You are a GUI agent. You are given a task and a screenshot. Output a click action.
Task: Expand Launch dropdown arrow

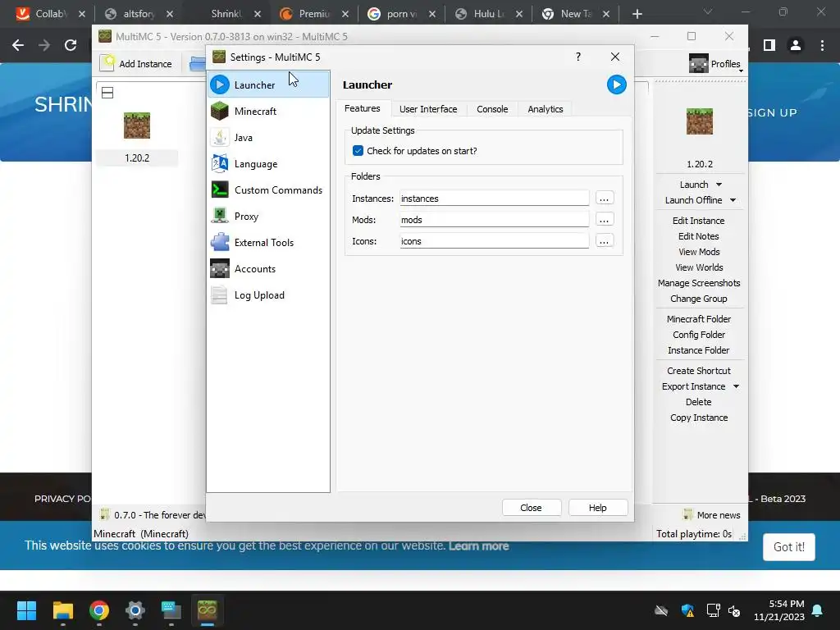tap(719, 185)
